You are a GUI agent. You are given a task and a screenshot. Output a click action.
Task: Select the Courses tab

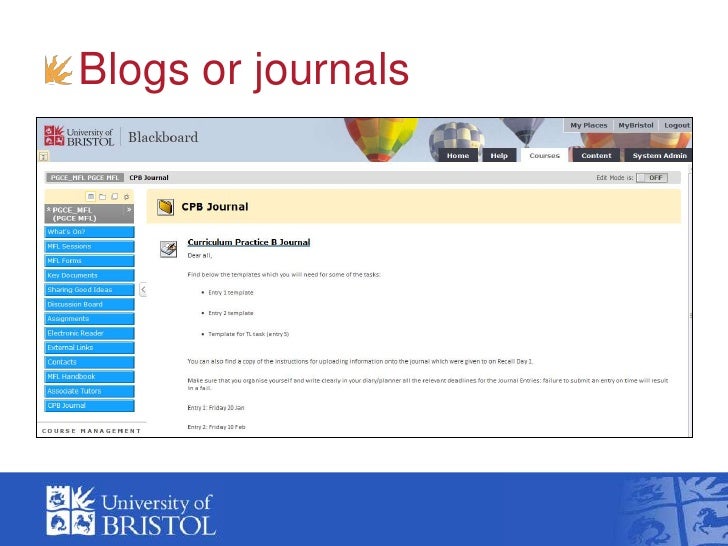coord(544,156)
